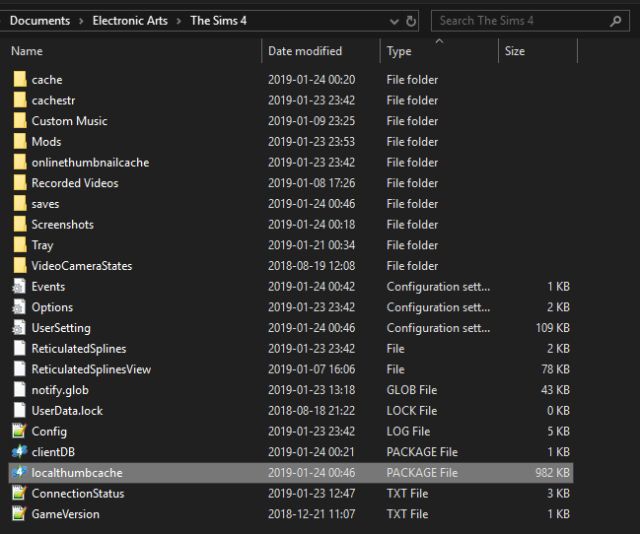The height and width of the screenshot is (534, 640).
Task: Select the Mods folder name
Action: click(x=47, y=142)
